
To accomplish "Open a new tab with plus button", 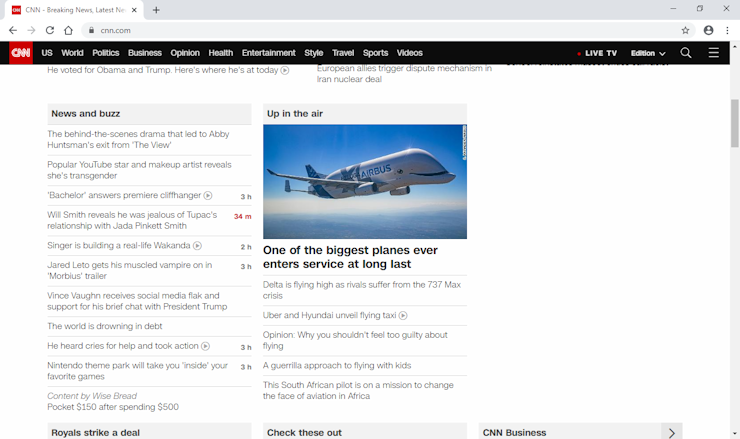I will click(x=156, y=10).
